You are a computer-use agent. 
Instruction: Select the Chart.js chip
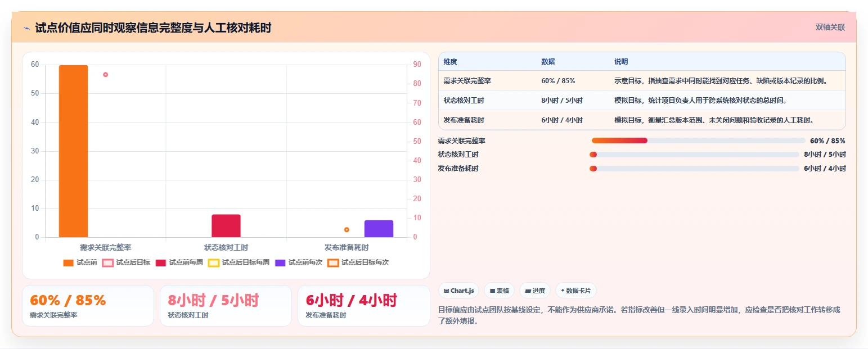(x=459, y=291)
